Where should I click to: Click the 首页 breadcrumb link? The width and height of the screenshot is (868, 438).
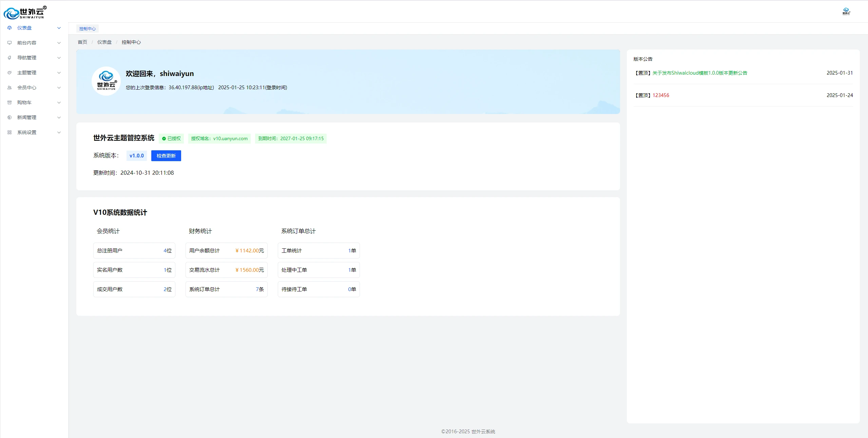82,42
